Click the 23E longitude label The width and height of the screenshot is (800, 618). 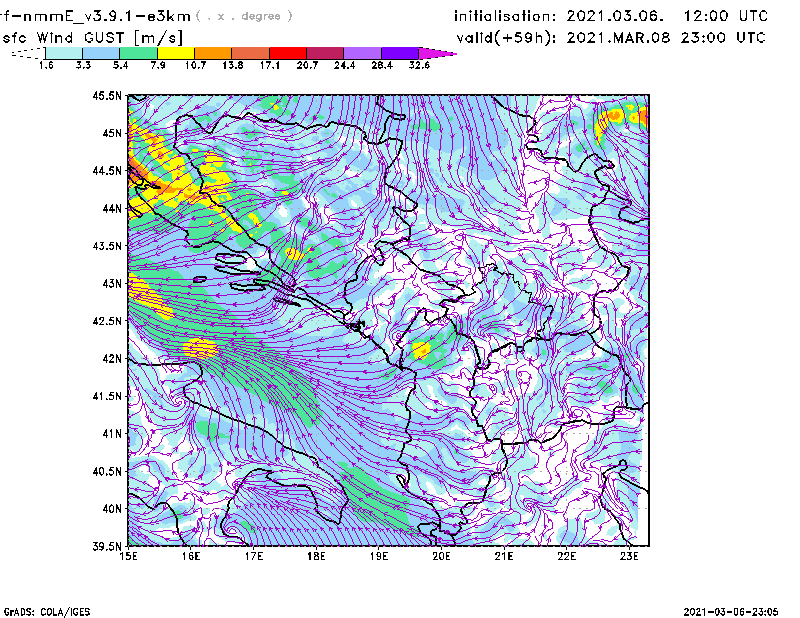(629, 556)
